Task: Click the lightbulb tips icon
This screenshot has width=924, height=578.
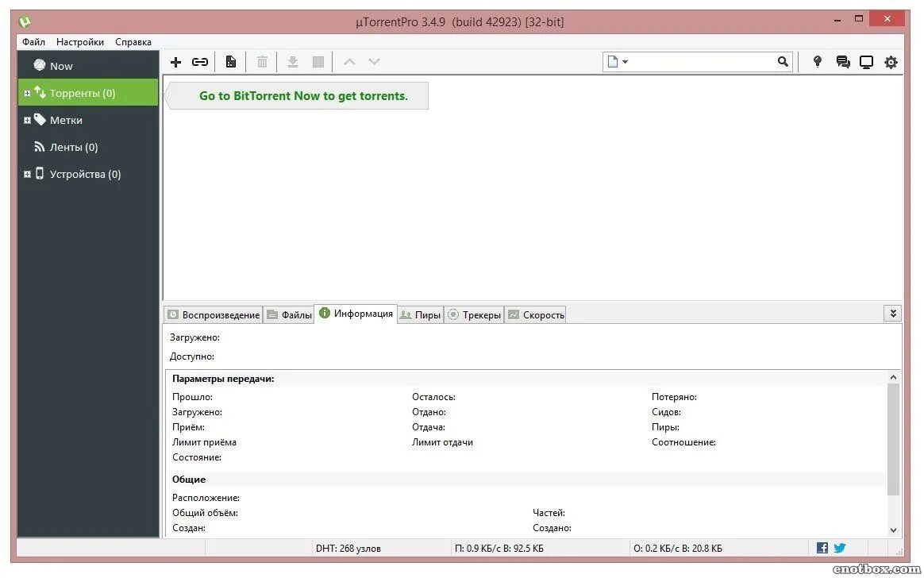Action: 818,61
